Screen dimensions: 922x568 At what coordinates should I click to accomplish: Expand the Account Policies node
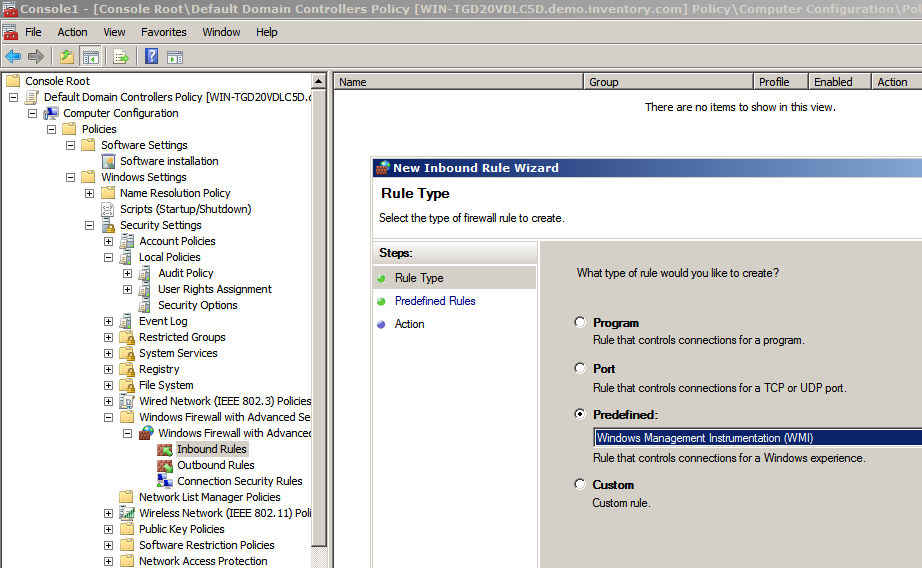108,241
